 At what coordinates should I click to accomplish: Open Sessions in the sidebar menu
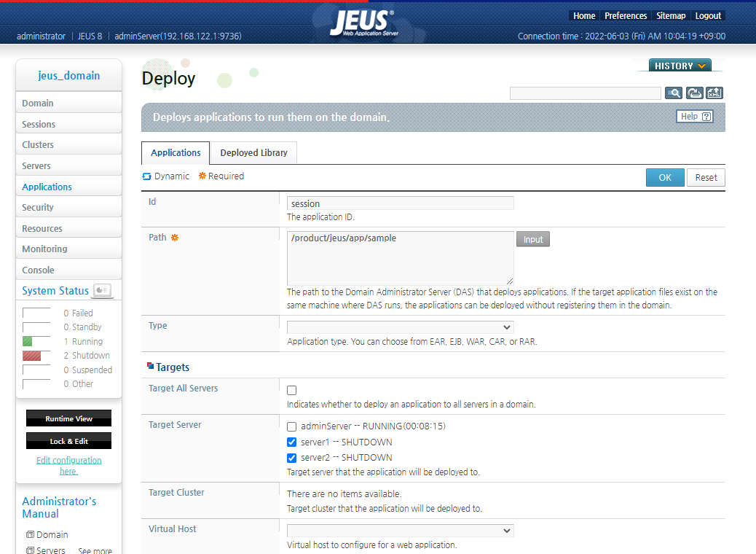pyautogui.click(x=69, y=124)
